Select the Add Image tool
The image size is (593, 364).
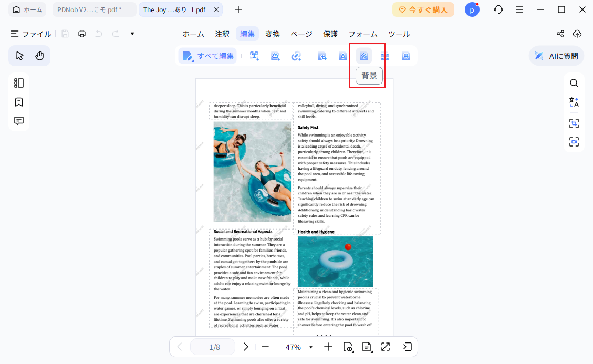click(275, 56)
